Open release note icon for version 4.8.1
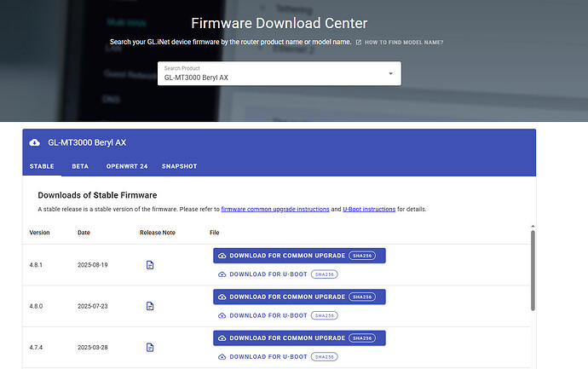The width and height of the screenshot is (588, 369). tap(150, 265)
